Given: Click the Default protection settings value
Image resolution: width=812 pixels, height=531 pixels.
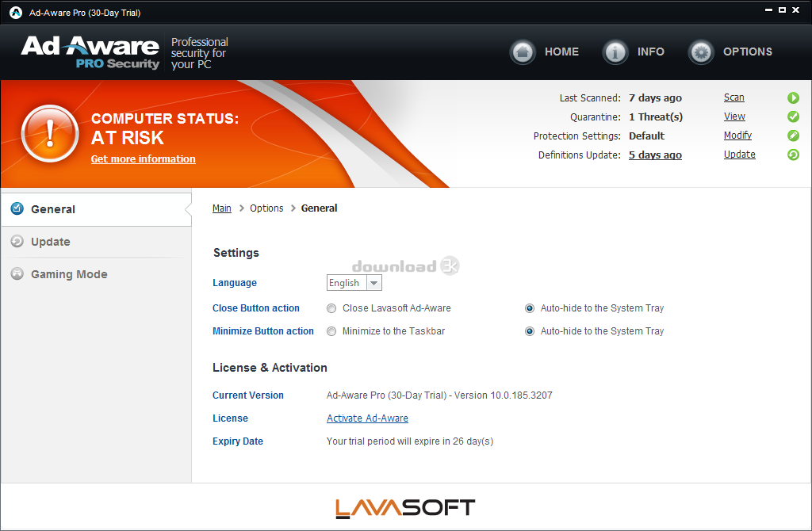Looking at the screenshot, I should 646,136.
